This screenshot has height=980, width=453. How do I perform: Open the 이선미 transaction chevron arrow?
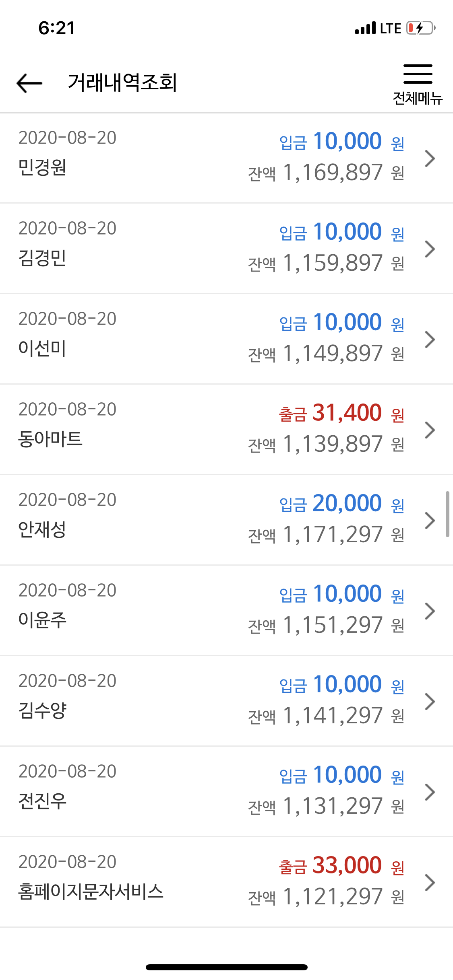(x=430, y=340)
